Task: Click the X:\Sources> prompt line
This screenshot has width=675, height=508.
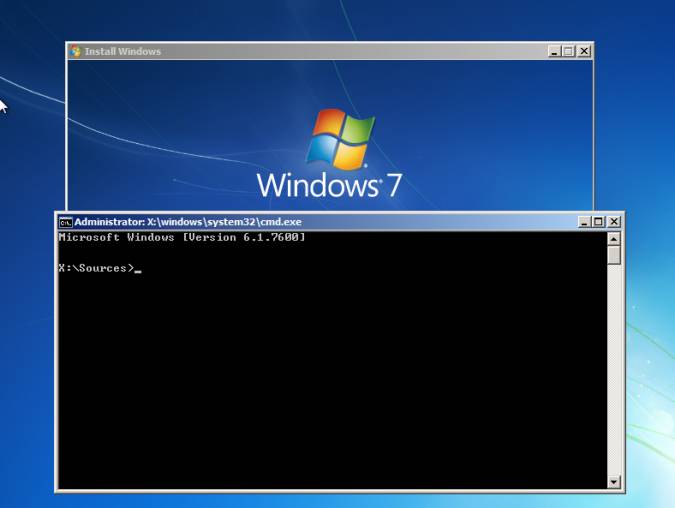Action: [x=96, y=268]
